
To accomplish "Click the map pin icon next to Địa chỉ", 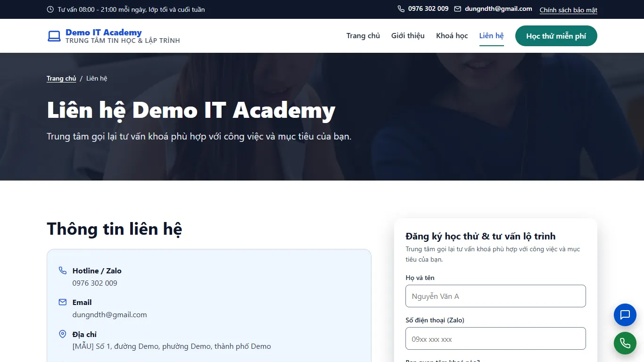I will [x=63, y=334].
